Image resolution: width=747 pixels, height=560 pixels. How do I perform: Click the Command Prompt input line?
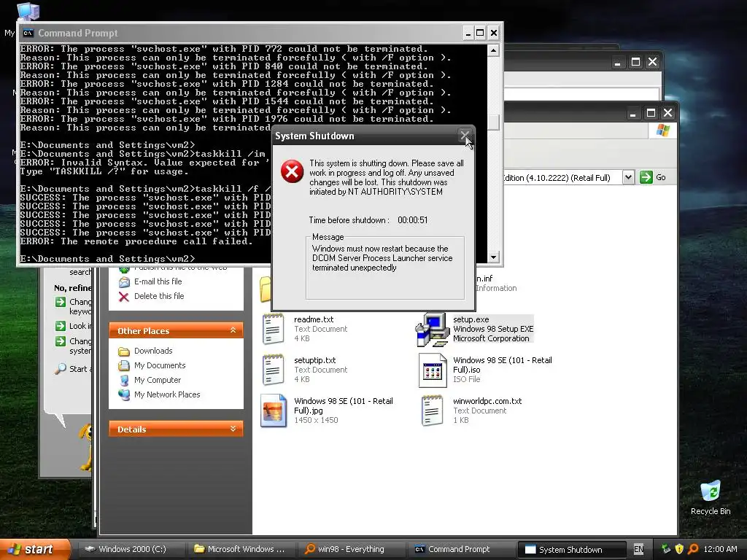pos(108,259)
